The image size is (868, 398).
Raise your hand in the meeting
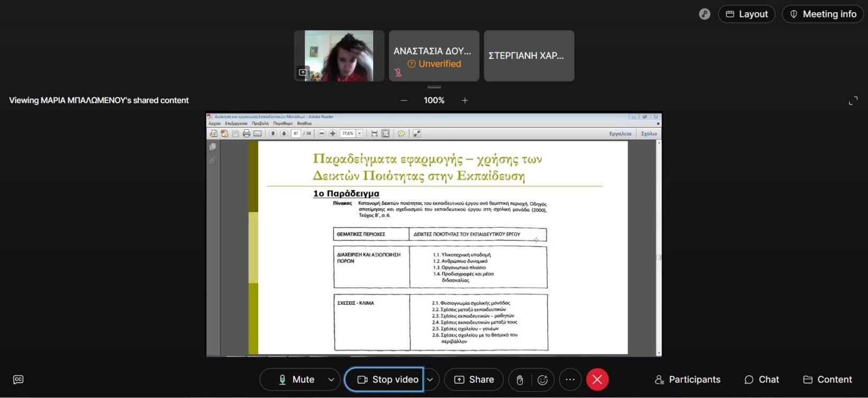[x=520, y=379]
